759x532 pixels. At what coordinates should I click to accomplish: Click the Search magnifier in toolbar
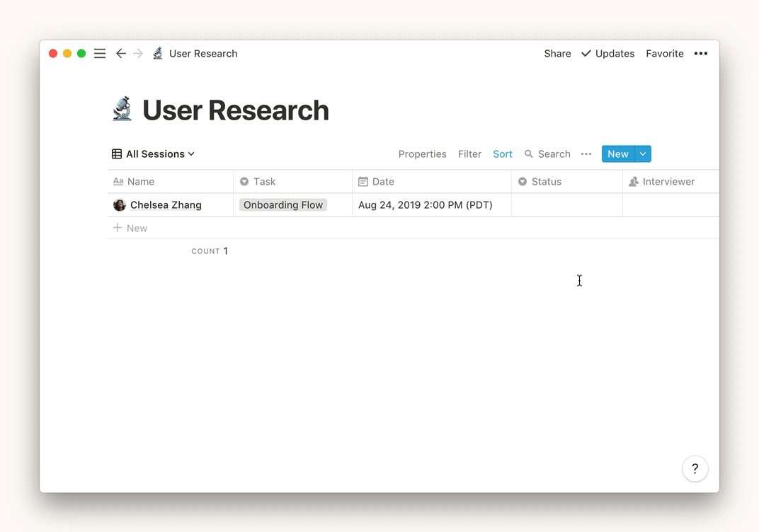[529, 154]
